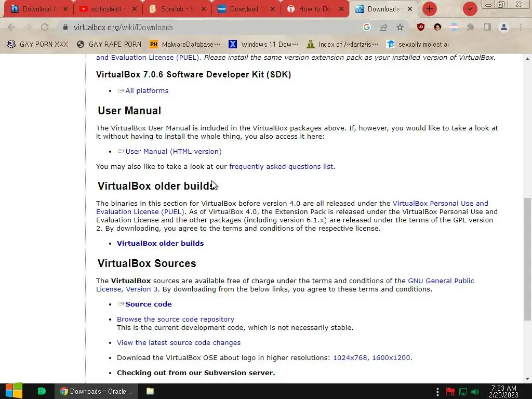The width and height of the screenshot is (532, 399).
Task: Open the Extensions puzzle-piece menu
Action: [471, 27]
